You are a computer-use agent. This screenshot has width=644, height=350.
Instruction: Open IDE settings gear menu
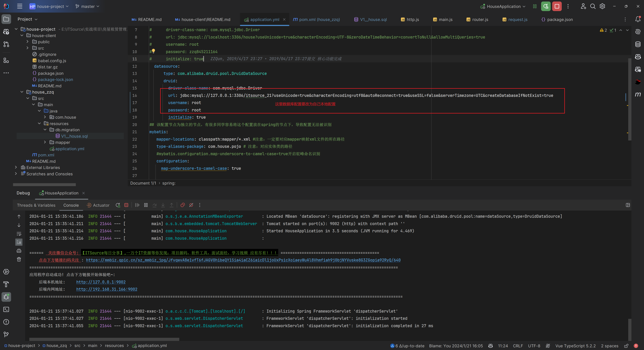(602, 6)
